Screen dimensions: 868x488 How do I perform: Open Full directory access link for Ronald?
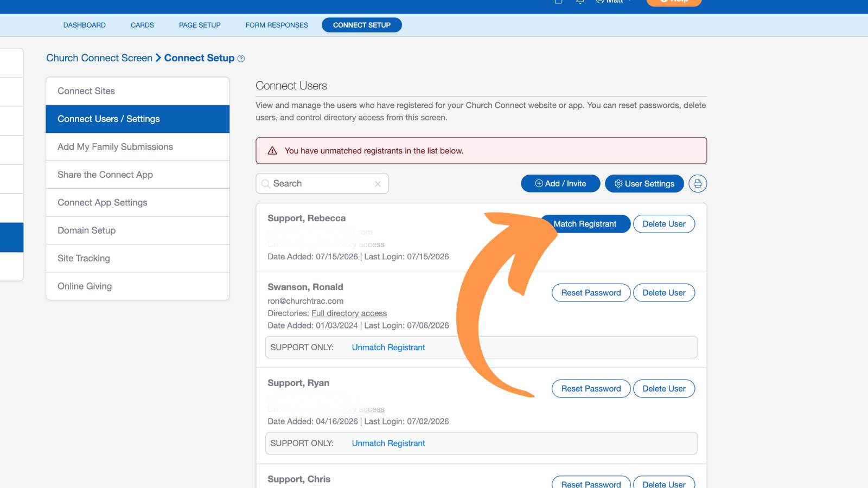pos(349,313)
